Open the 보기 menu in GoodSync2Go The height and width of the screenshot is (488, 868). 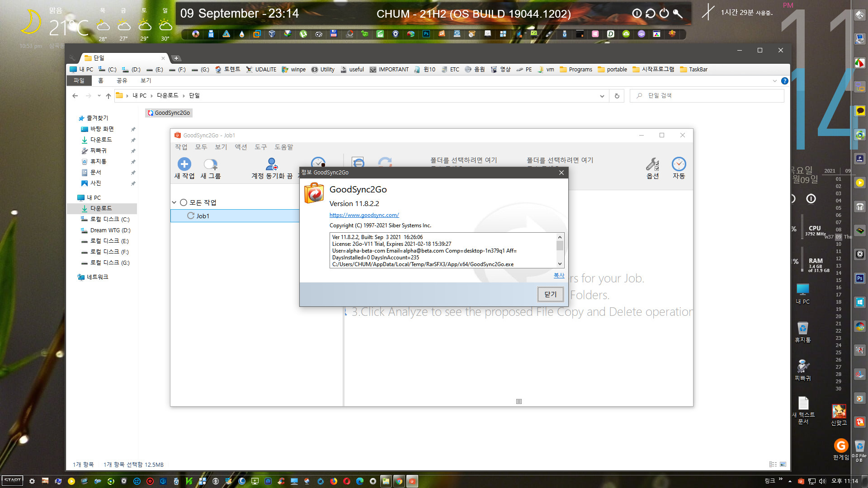(x=221, y=147)
